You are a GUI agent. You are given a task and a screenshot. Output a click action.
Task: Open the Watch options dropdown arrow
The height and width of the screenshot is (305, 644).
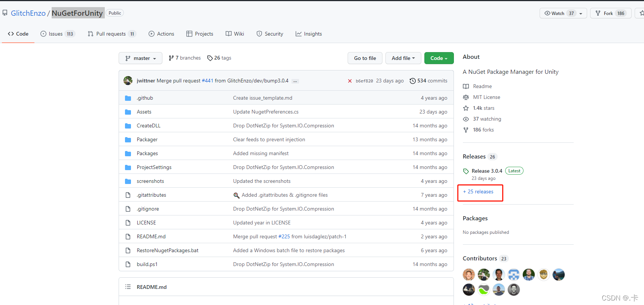tap(581, 13)
